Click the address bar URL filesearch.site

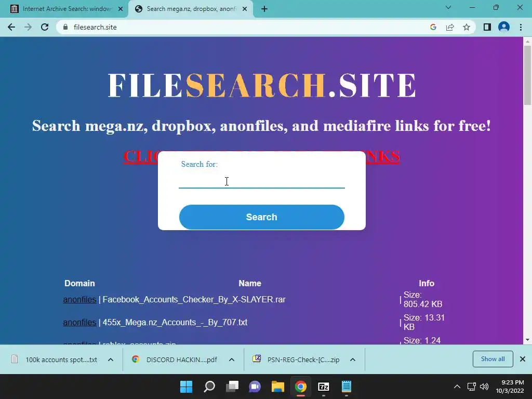tap(95, 27)
